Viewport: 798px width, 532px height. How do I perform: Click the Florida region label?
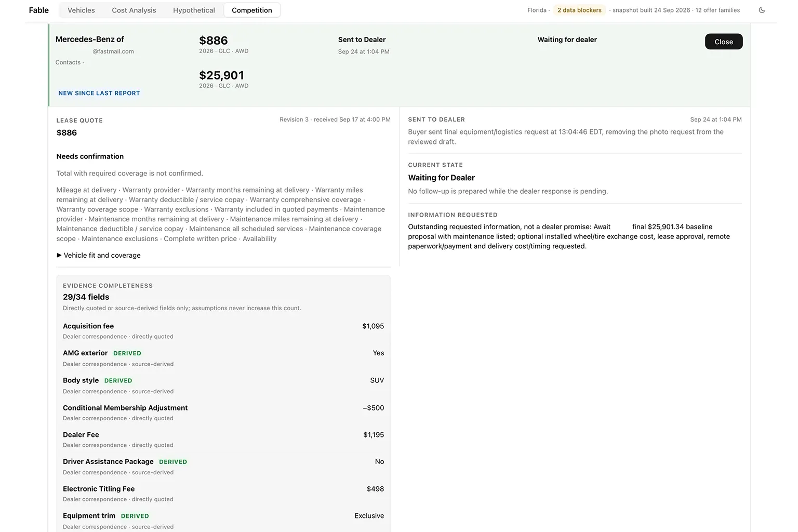click(537, 10)
